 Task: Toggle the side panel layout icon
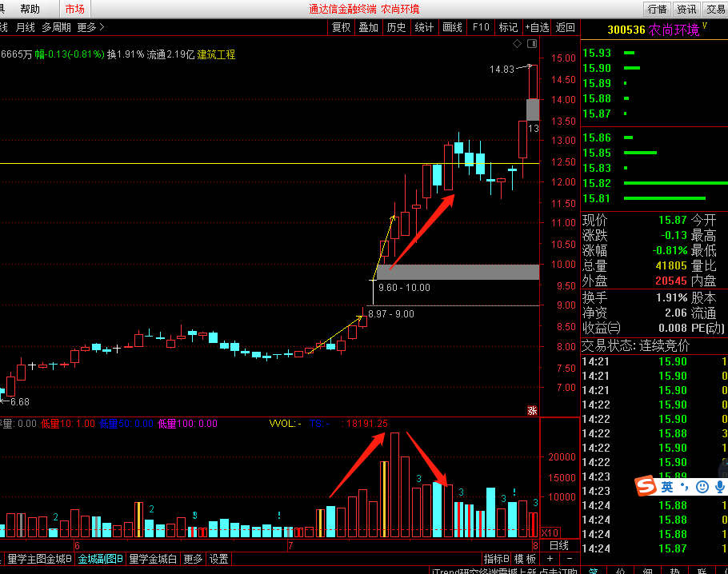[x=532, y=44]
